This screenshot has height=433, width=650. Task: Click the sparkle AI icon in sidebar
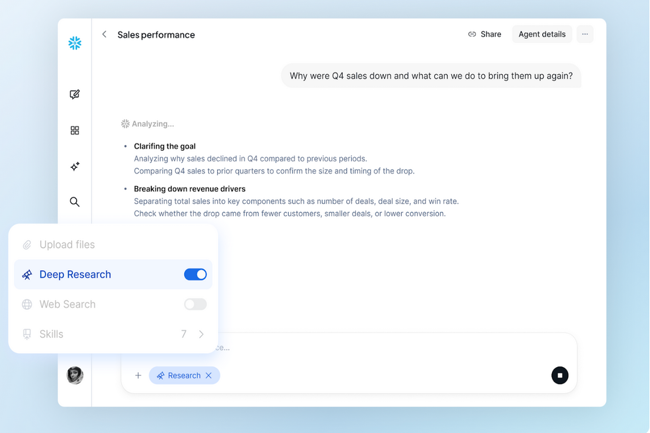click(75, 166)
